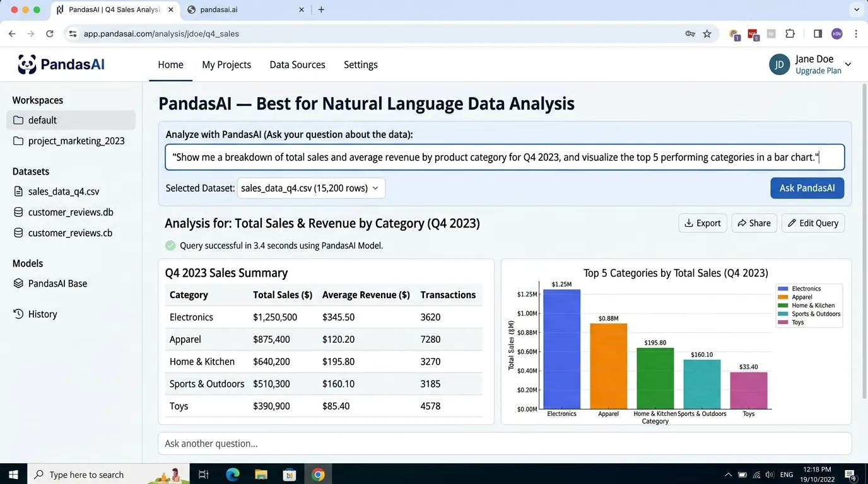Open a new browser tab
This screenshot has width=868, height=484.
pyautogui.click(x=321, y=9)
